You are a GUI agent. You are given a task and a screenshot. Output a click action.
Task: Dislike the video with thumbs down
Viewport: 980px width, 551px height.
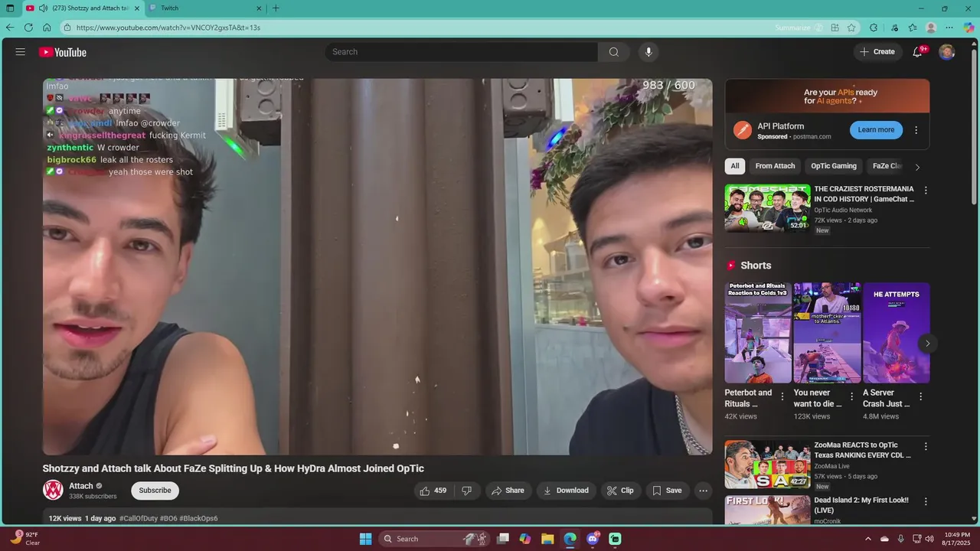(x=466, y=491)
